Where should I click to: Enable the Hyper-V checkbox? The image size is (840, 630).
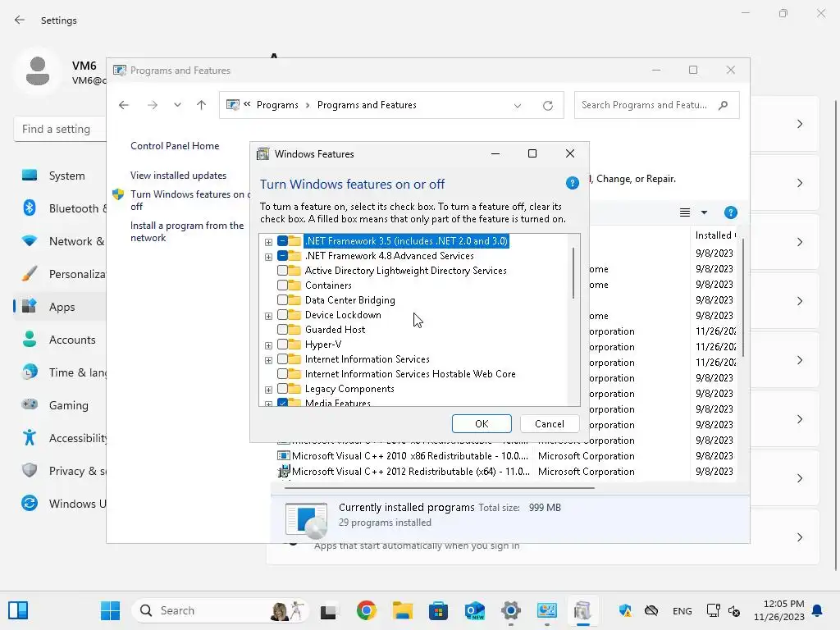pyautogui.click(x=282, y=345)
